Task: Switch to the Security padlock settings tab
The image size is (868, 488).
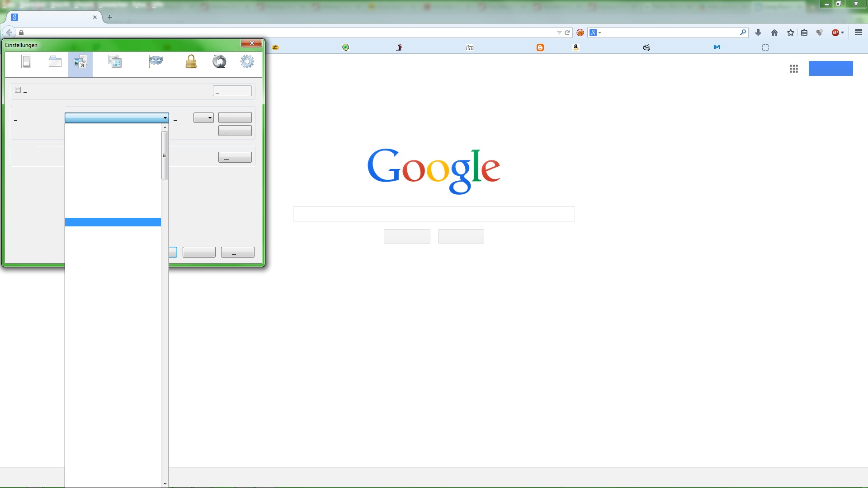Action: [x=191, y=61]
